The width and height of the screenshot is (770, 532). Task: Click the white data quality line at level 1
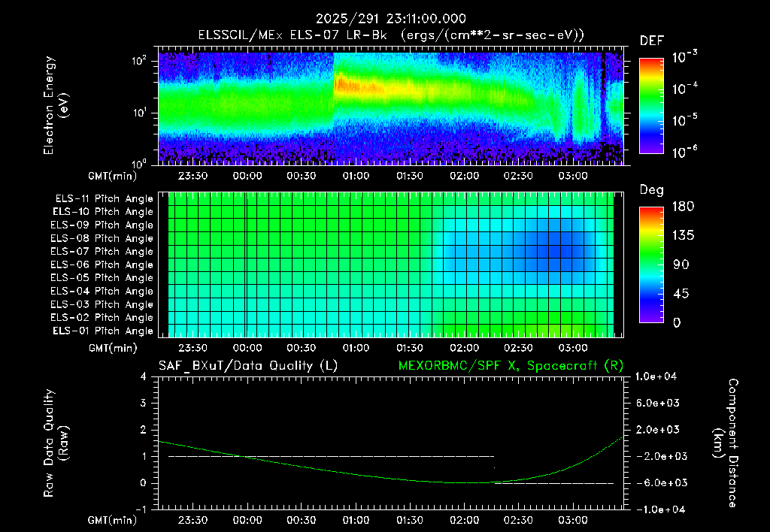(332, 456)
